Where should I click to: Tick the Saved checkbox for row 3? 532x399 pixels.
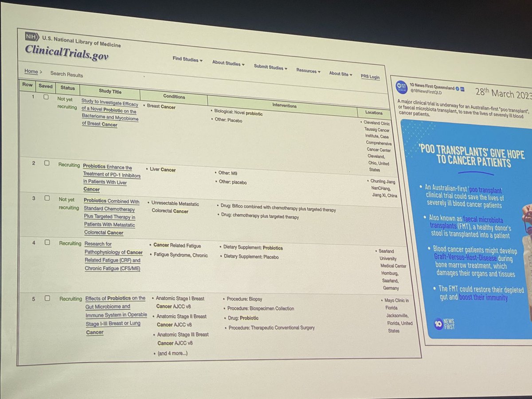pos(47,199)
